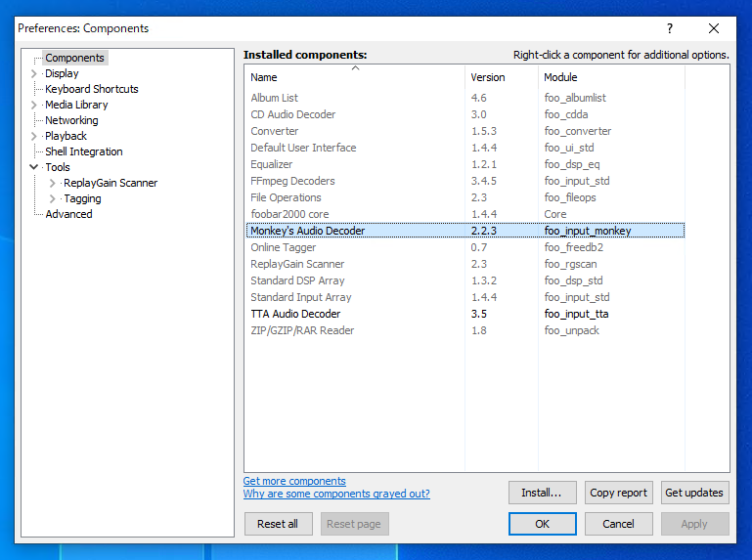Expand the Tagging subnode
Screen dimensions: 752x560
[52, 198]
